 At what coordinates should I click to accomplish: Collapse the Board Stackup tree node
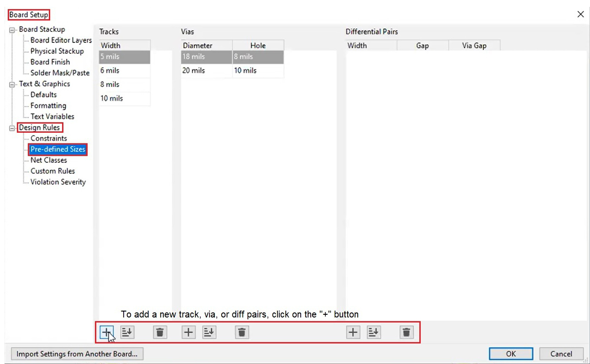[x=12, y=30]
